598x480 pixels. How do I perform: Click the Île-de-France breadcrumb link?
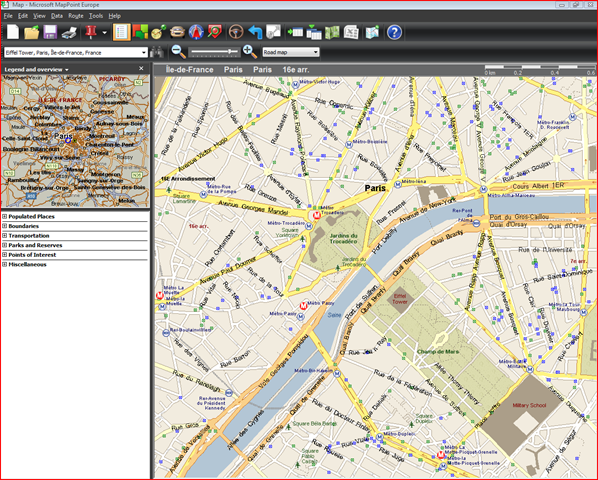point(190,70)
